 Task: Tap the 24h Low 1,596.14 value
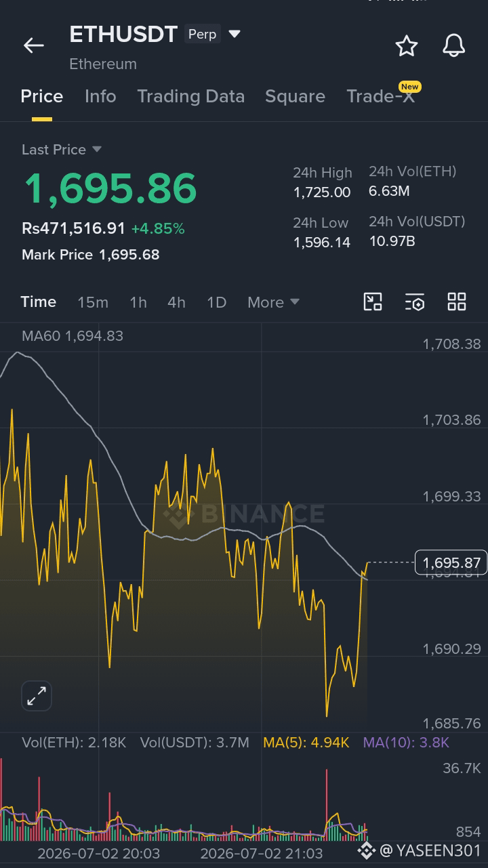(322, 243)
